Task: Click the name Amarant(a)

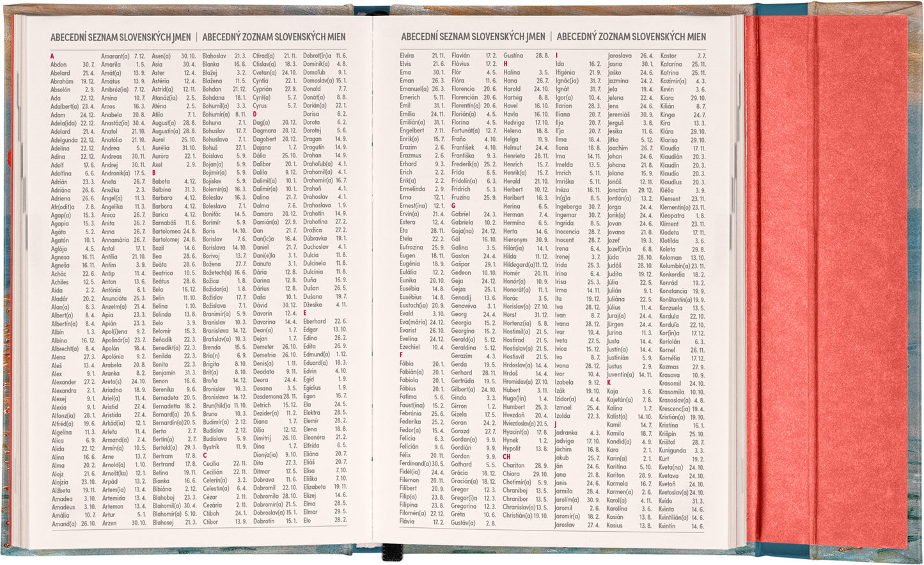Action: [x=115, y=56]
